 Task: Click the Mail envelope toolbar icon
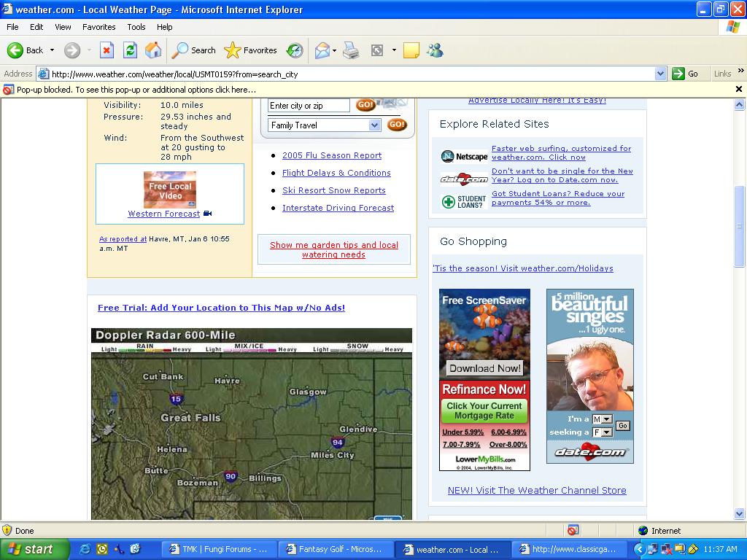coord(322,50)
